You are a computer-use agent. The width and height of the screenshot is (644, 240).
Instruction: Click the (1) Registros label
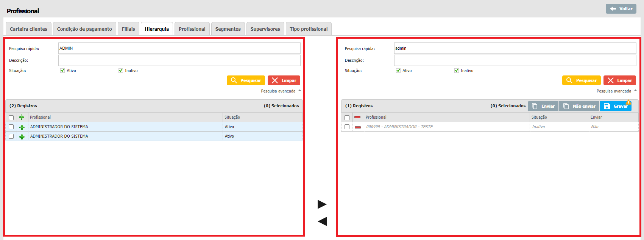pyautogui.click(x=359, y=106)
